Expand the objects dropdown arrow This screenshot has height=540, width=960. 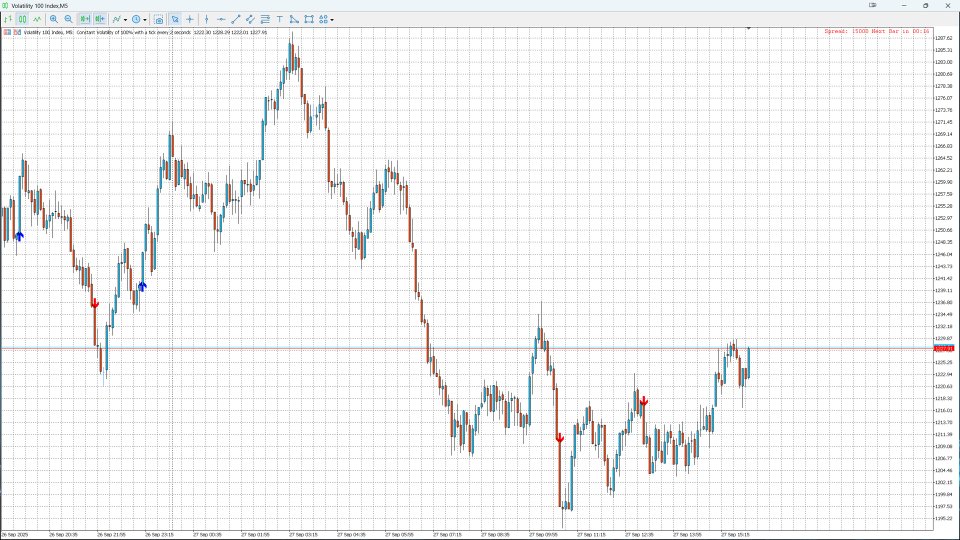pos(332,20)
